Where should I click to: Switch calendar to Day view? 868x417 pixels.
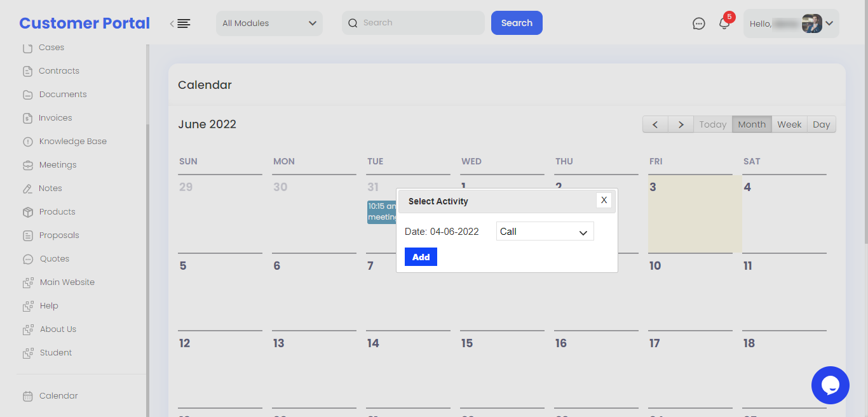pos(821,124)
